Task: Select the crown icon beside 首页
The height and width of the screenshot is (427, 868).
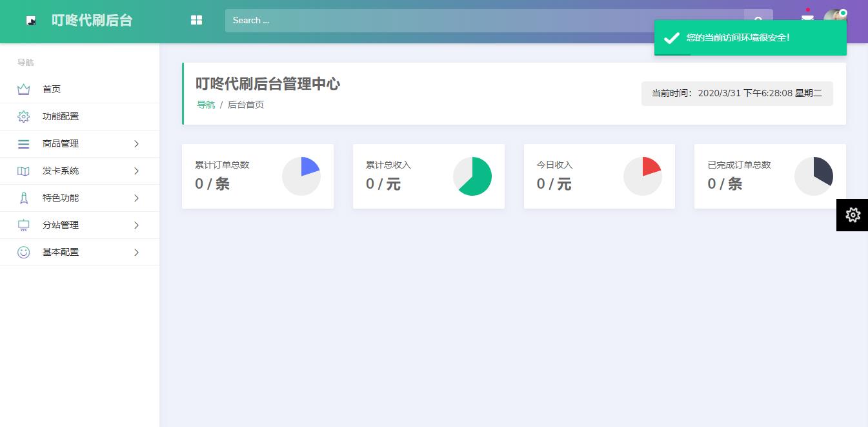Action: pos(24,89)
